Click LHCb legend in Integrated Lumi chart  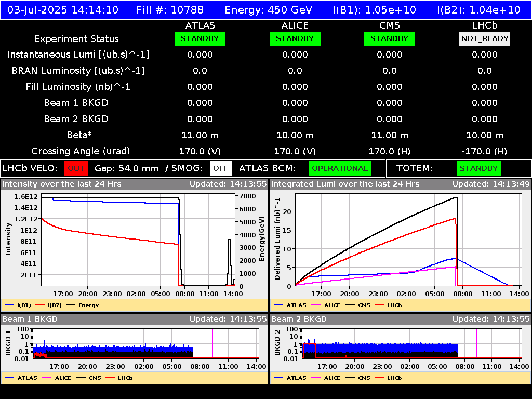388,305
